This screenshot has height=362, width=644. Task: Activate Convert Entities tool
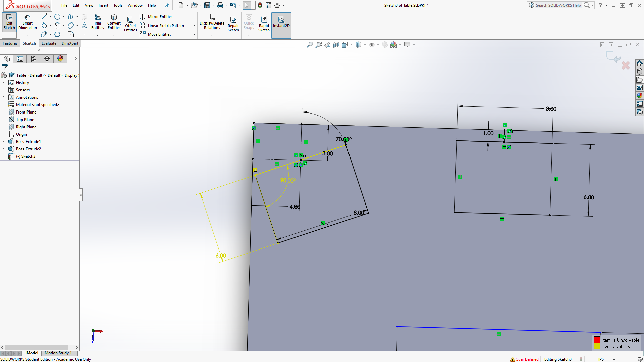[x=114, y=22]
